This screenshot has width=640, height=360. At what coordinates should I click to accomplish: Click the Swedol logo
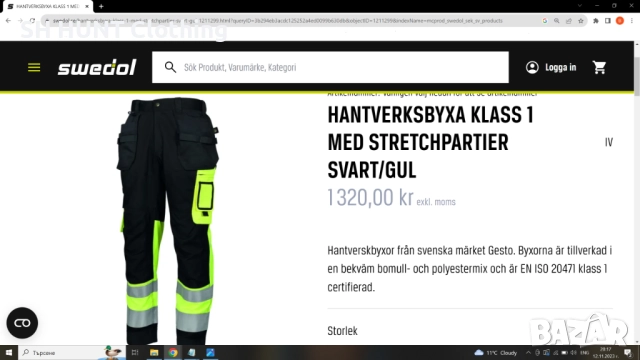click(x=97, y=67)
